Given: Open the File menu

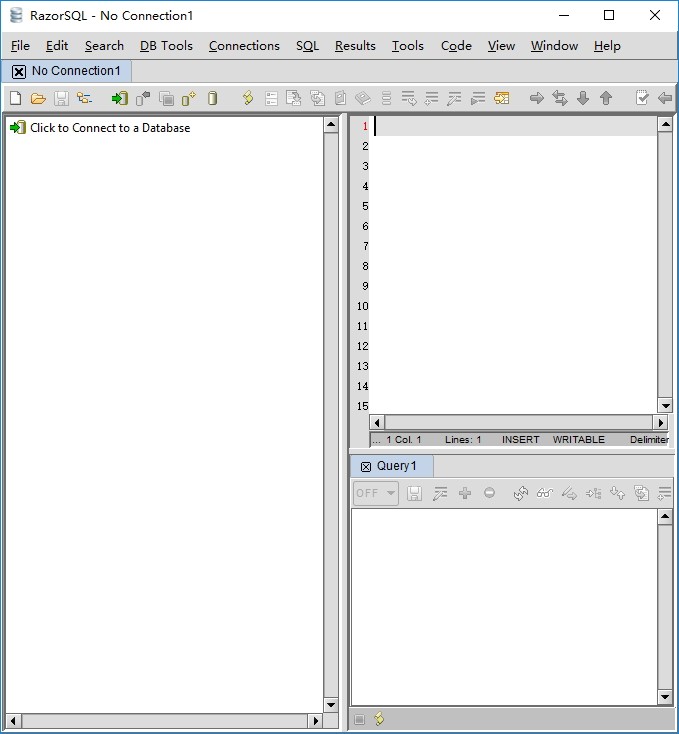Looking at the screenshot, I should point(20,46).
